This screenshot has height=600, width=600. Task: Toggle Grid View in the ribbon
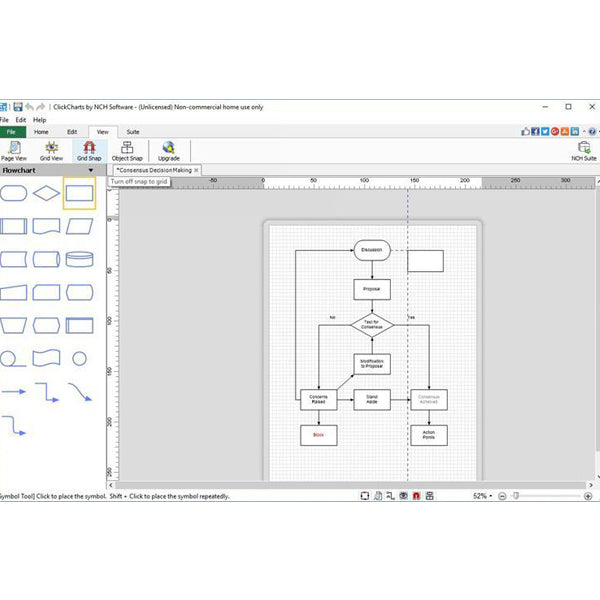click(x=51, y=151)
